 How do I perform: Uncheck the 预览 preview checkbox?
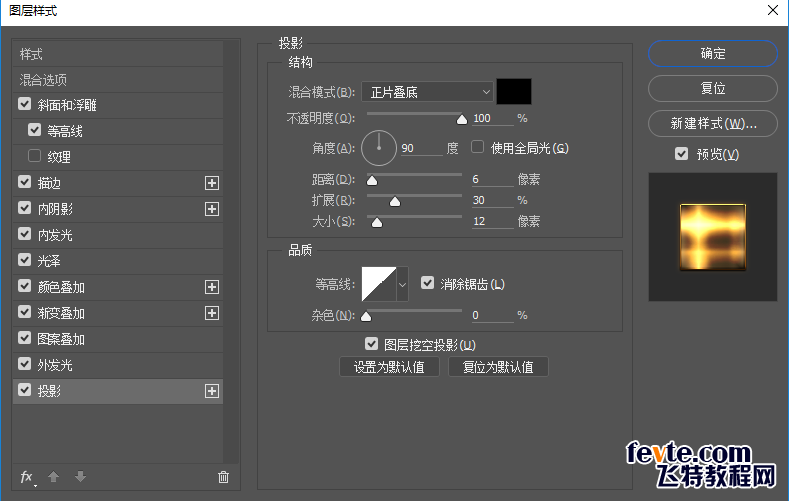(681, 154)
